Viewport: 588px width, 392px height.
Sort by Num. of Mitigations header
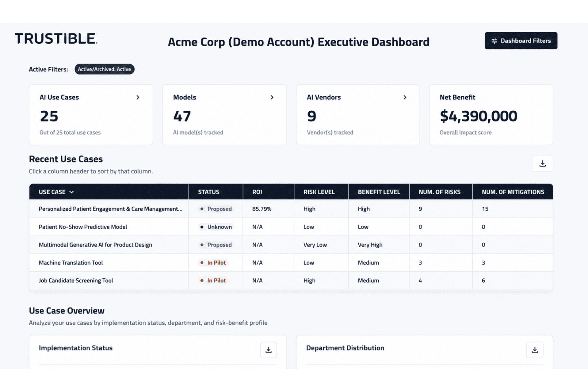(513, 192)
